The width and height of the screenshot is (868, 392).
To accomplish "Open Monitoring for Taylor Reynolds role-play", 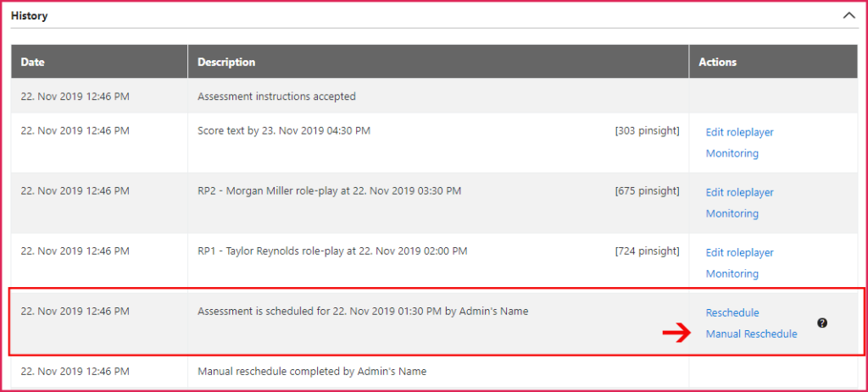I will click(732, 273).
